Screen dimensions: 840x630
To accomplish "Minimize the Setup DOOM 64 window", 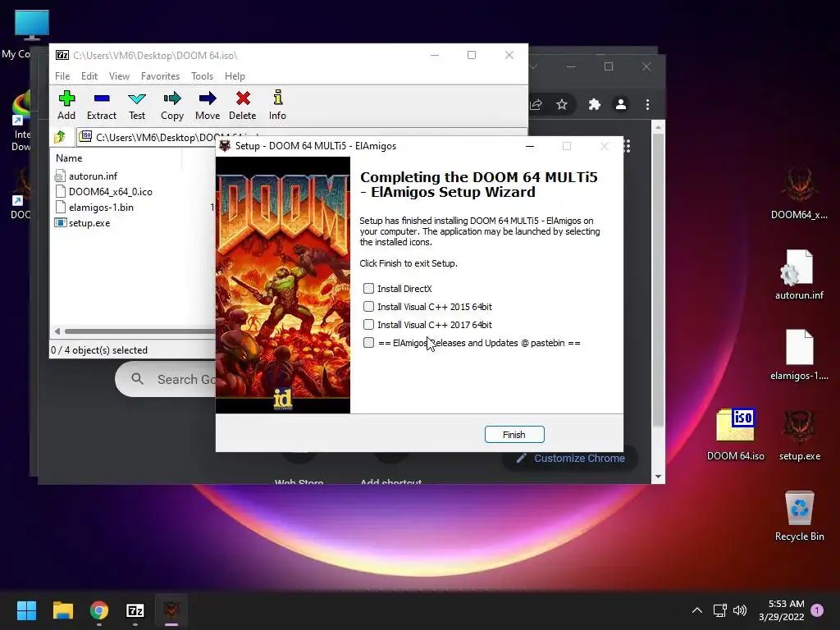I will pos(530,146).
